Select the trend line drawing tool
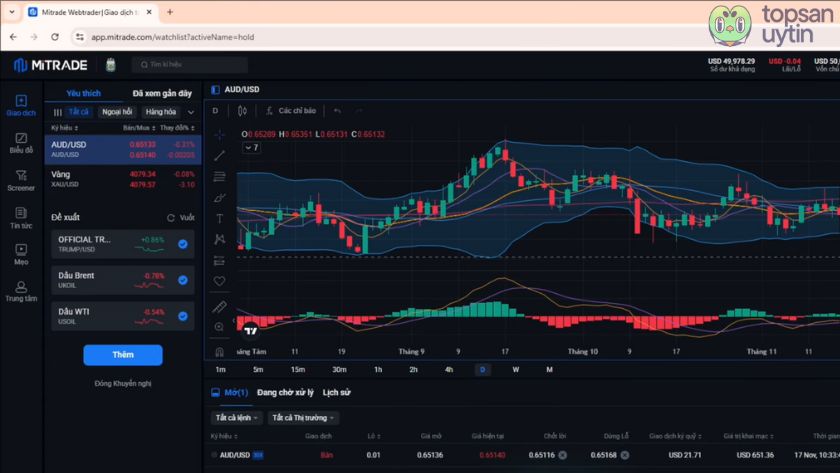Viewport: 840px width, 473px height. [x=219, y=156]
